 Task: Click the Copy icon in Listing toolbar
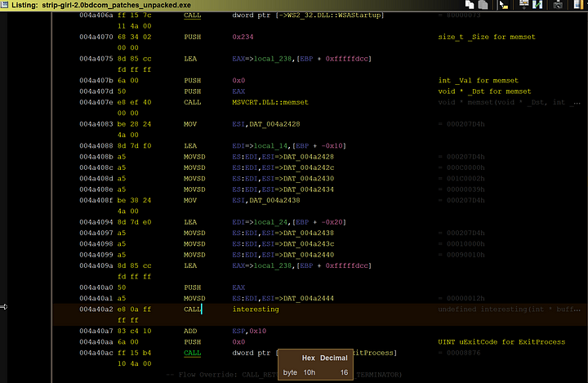470,5
